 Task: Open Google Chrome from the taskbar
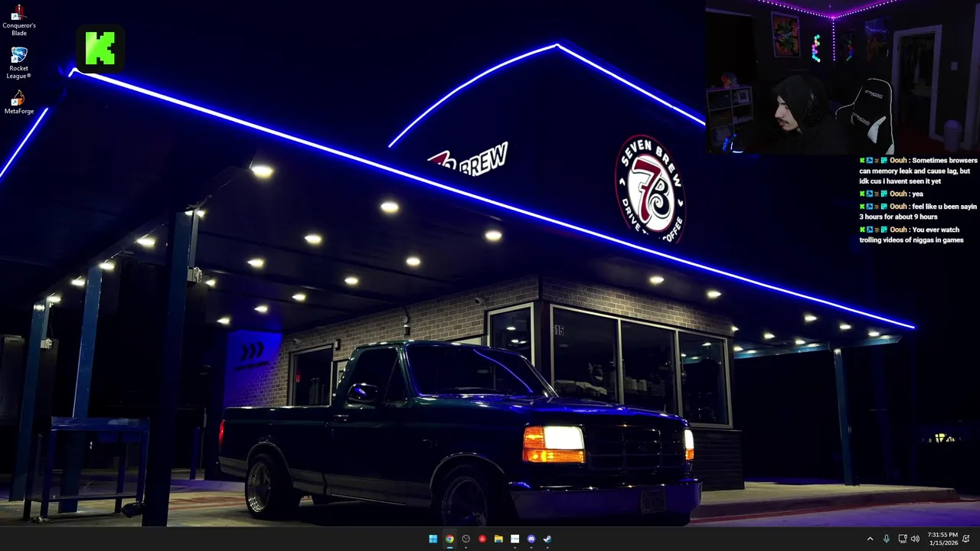[x=449, y=539]
